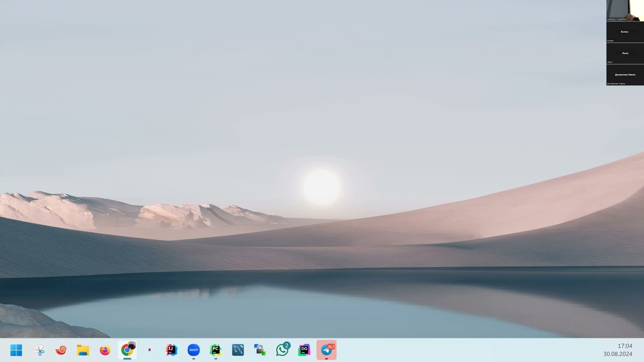Screen dimensions: 644x362
Task: Open Telegram with unread badge
Action: coord(327,350)
